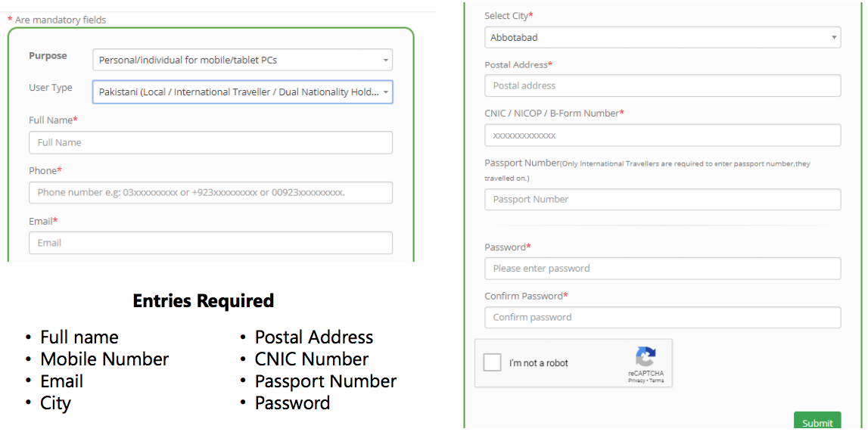Open the reCAPTCHA Terms link

pyautogui.click(x=657, y=381)
